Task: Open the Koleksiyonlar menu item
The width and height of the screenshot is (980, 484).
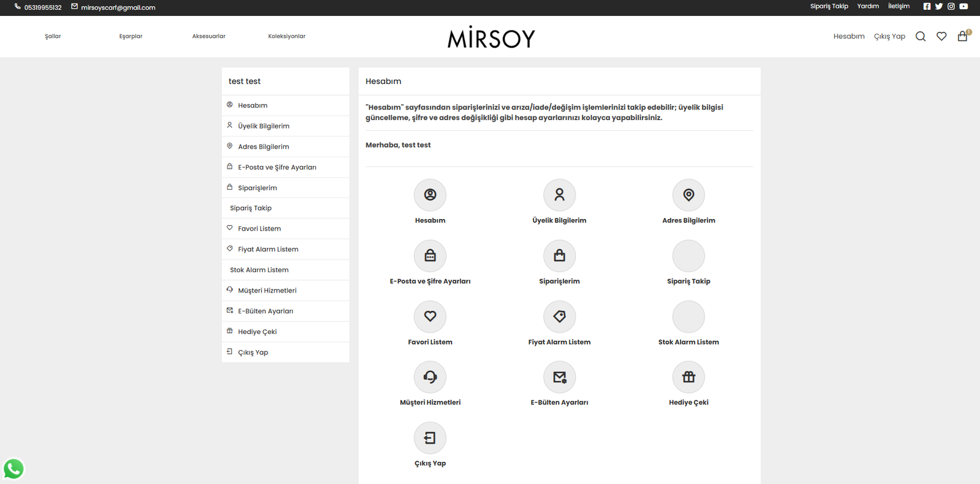Action: coord(287,36)
